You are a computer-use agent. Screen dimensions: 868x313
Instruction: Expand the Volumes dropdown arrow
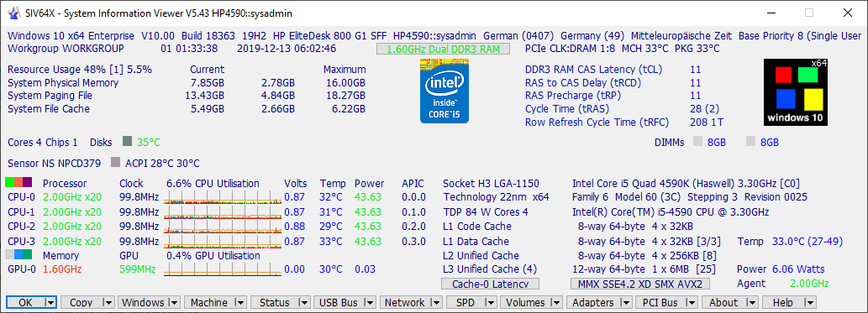556,302
